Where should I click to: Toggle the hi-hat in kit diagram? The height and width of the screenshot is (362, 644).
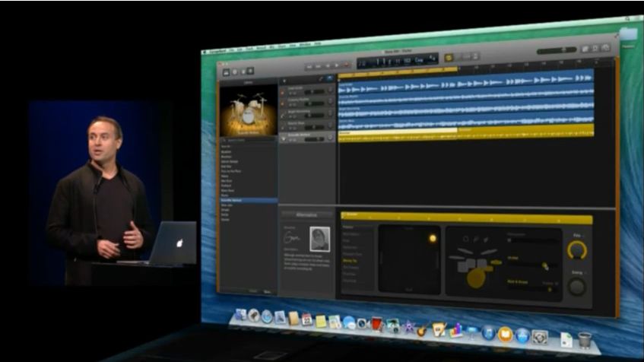[x=496, y=262]
